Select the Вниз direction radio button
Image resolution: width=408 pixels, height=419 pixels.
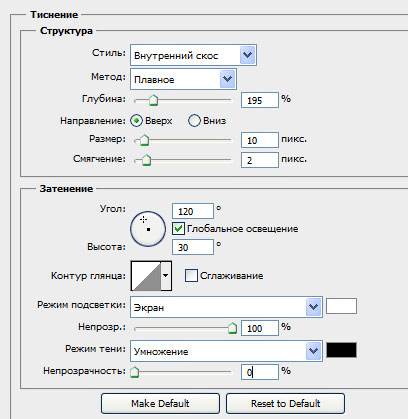click(x=194, y=121)
